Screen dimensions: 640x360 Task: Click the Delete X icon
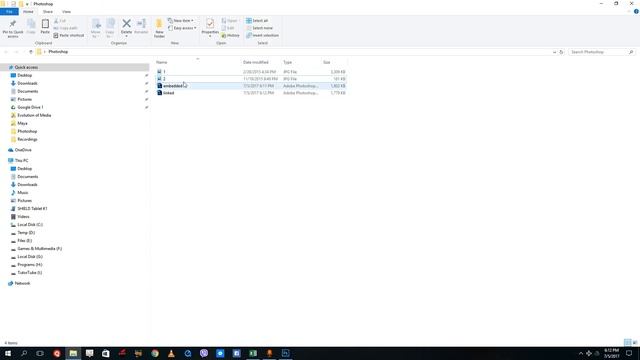(x=127, y=24)
